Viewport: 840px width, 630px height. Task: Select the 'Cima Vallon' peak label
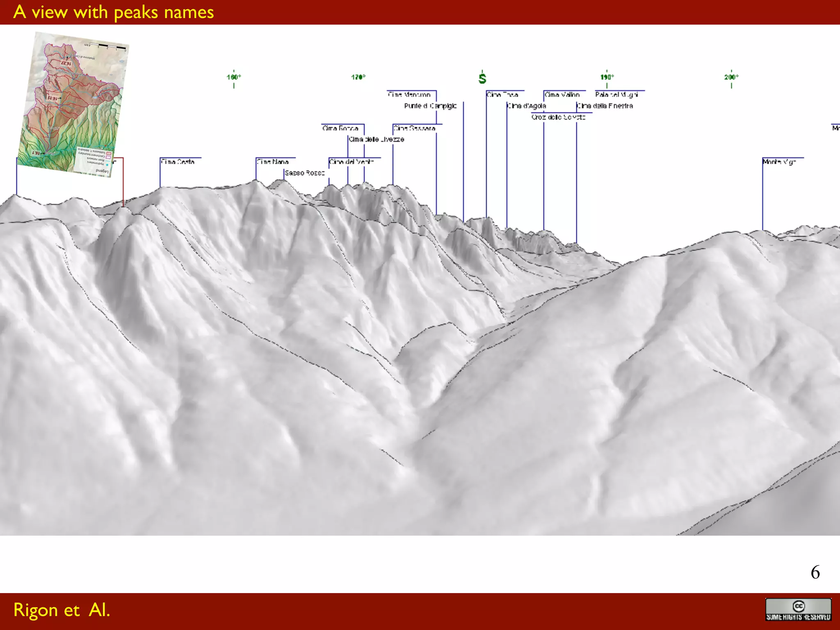(562, 95)
